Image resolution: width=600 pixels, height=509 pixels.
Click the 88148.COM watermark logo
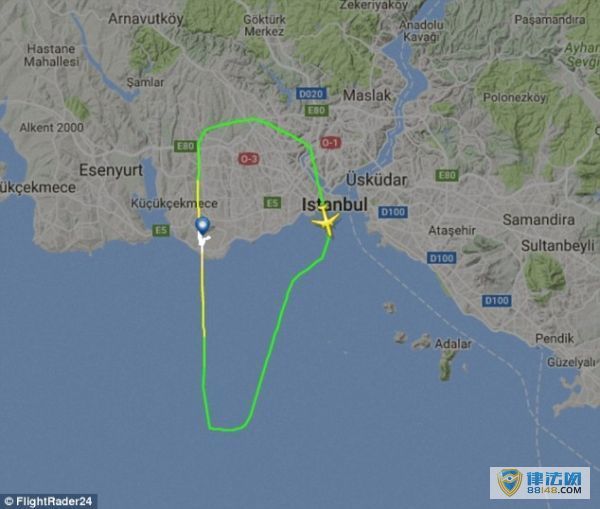[540, 483]
